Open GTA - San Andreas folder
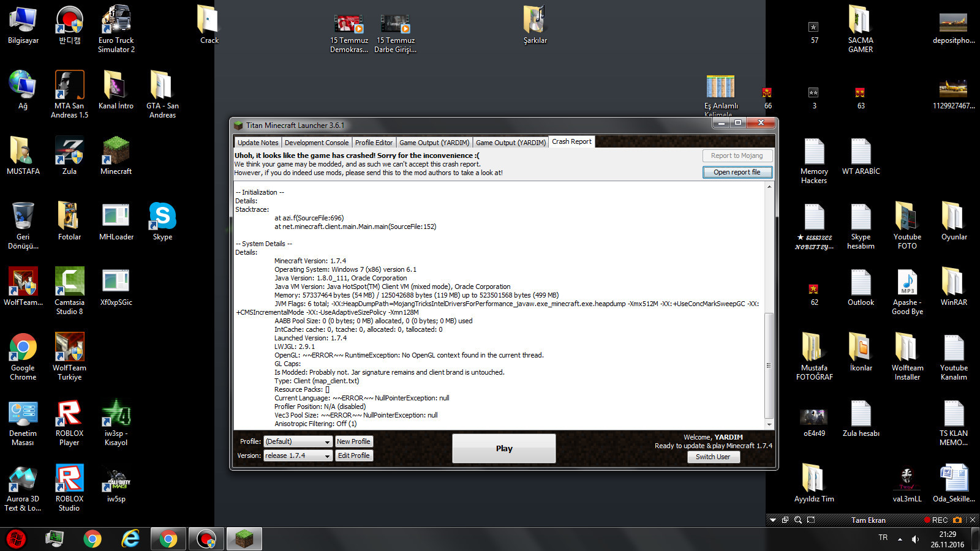 pos(162,94)
